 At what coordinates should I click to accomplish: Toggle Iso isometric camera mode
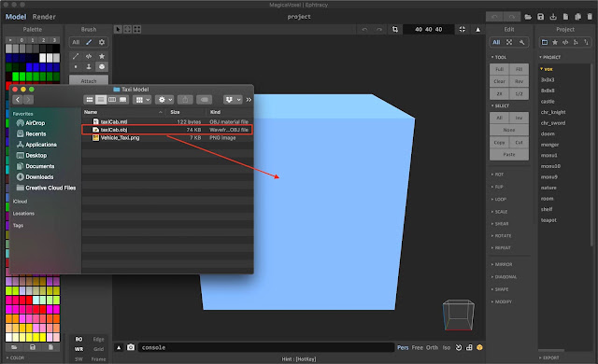[x=447, y=347]
